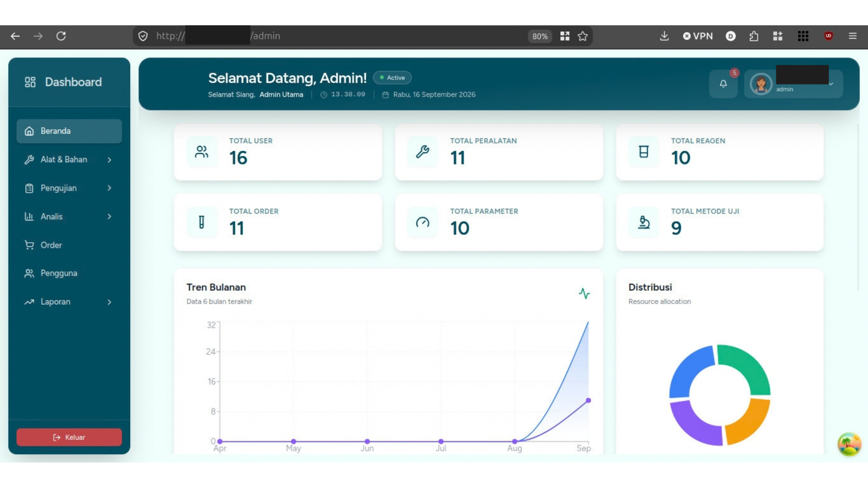Open the browser downloads icon

click(x=664, y=36)
